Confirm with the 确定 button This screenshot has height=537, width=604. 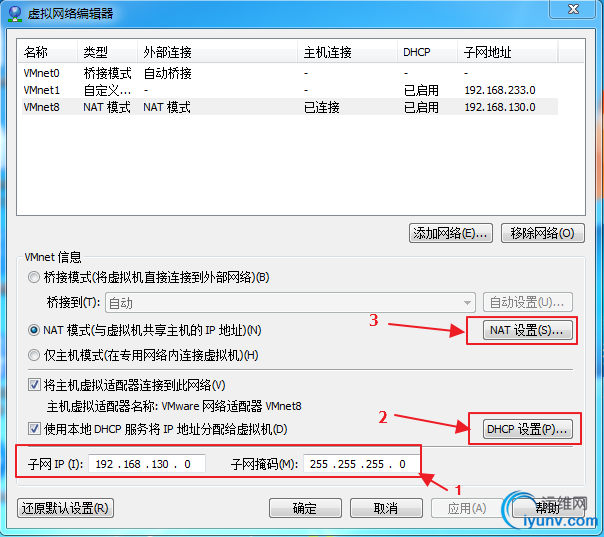(x=305, y=508)
